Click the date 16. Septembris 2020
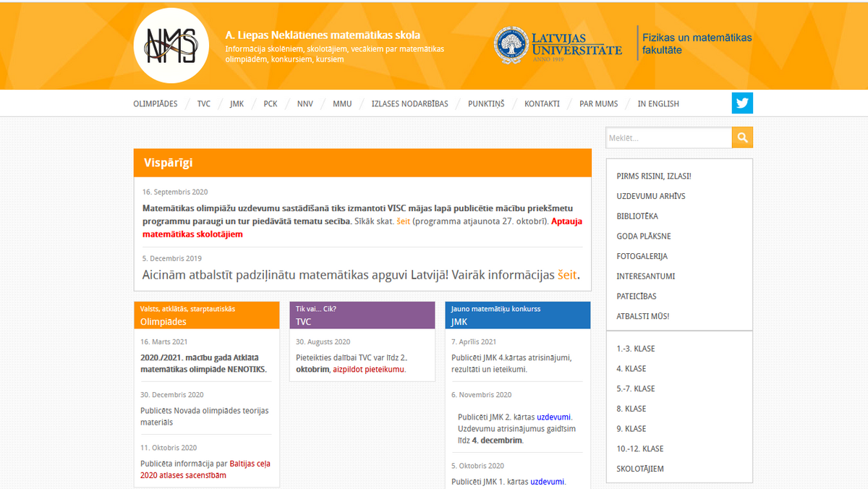The image size is (868, 489). [175, 192]
